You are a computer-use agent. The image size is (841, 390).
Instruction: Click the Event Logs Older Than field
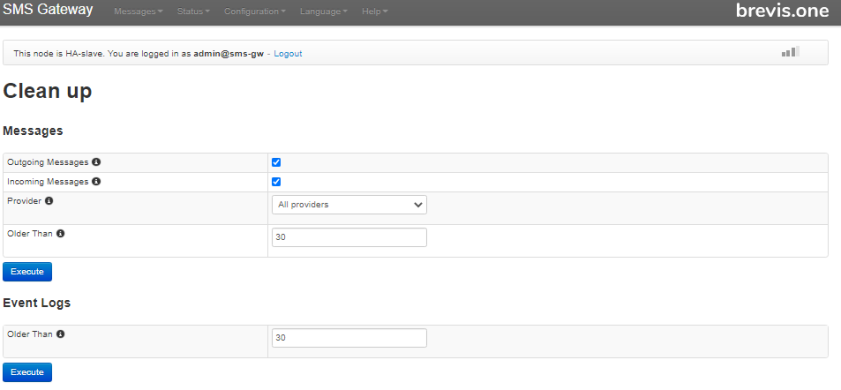(349, 338)
